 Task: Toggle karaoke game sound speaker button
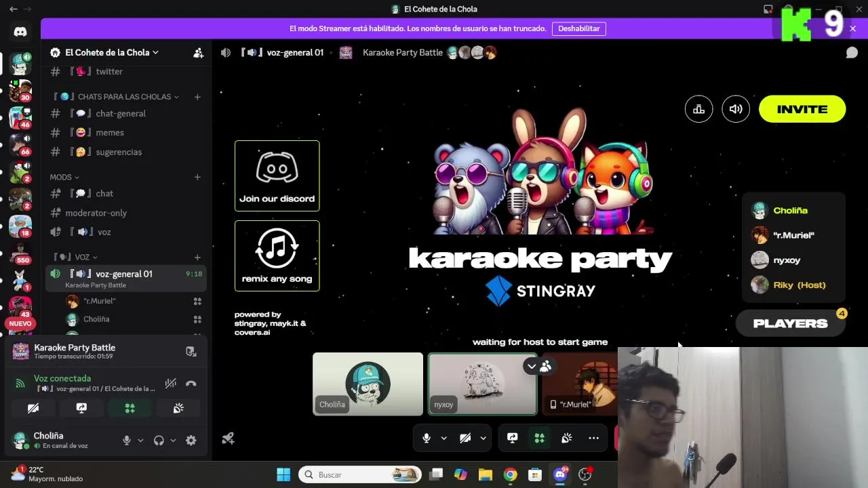[736, 109]
